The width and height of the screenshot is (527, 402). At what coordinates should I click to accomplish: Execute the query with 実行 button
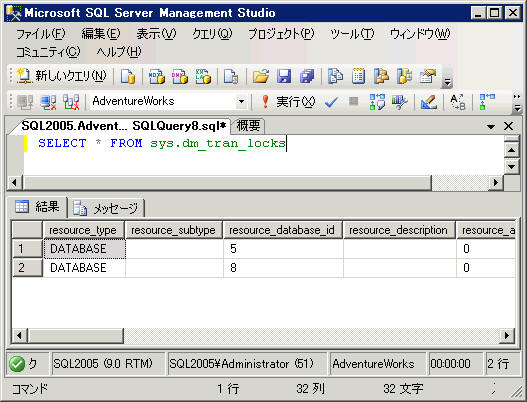(x=288, y=102)
